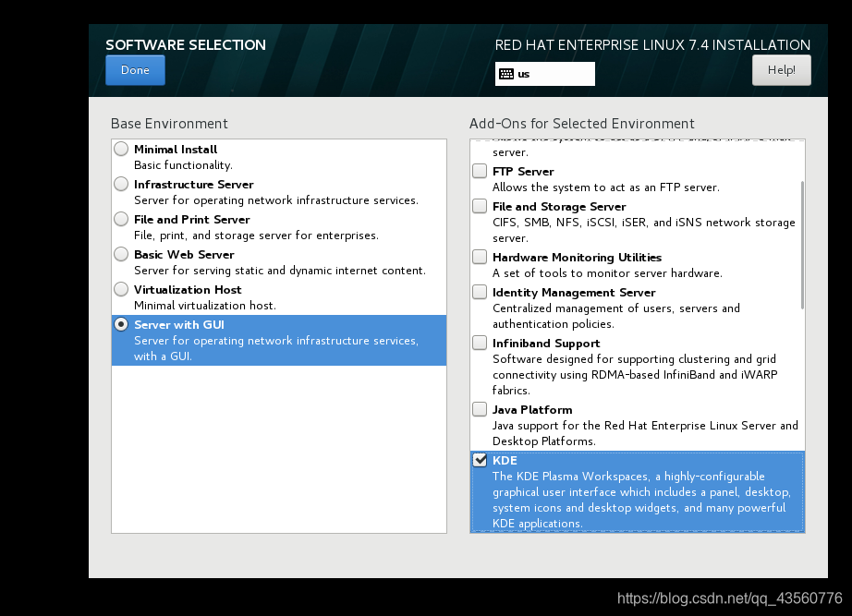852x616 pixels.
Task: Click the 'Server with GUI' label
Action: tap(178, 325)
